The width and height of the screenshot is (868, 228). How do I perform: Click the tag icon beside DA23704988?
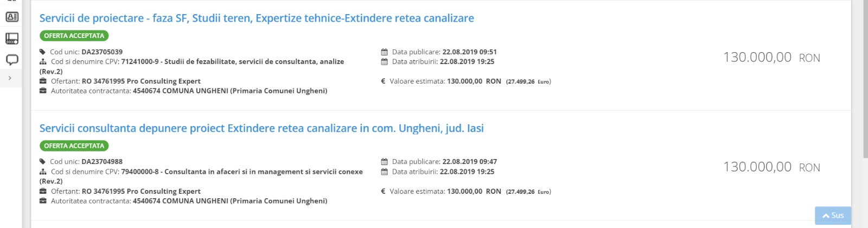point(42,162)
